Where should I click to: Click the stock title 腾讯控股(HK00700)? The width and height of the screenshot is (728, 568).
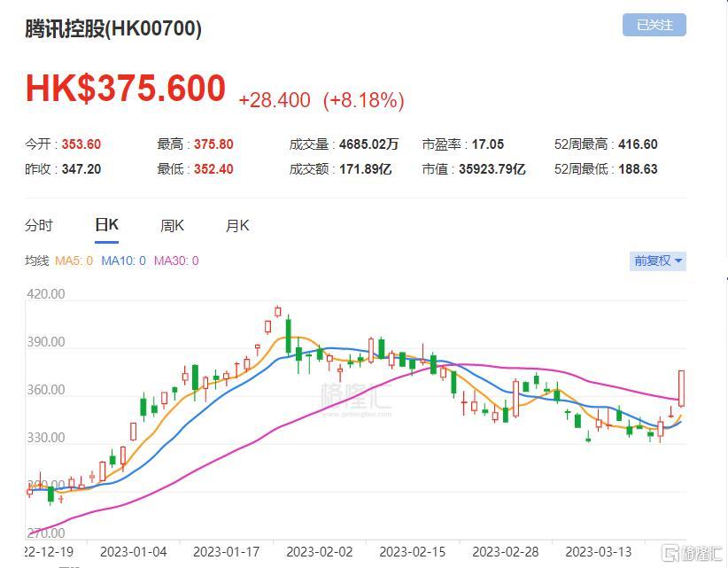click(x=113, y=28)
